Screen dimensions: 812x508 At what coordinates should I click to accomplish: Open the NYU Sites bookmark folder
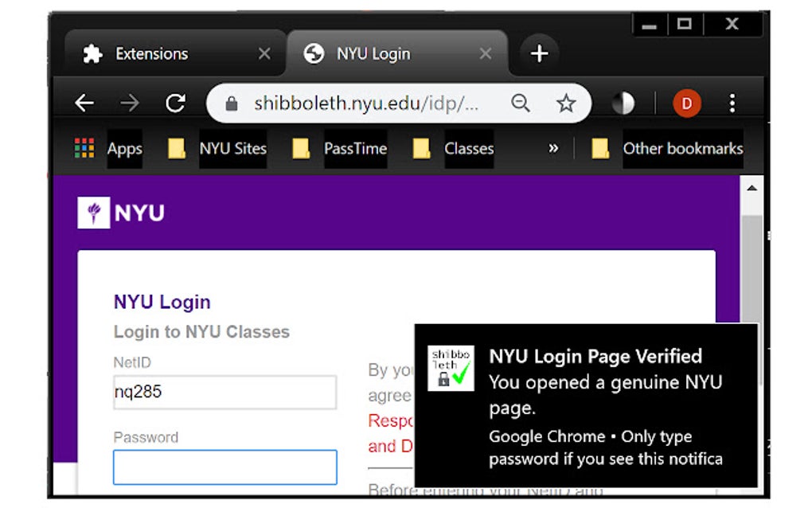pyautogui.click(x=217, y=149)
